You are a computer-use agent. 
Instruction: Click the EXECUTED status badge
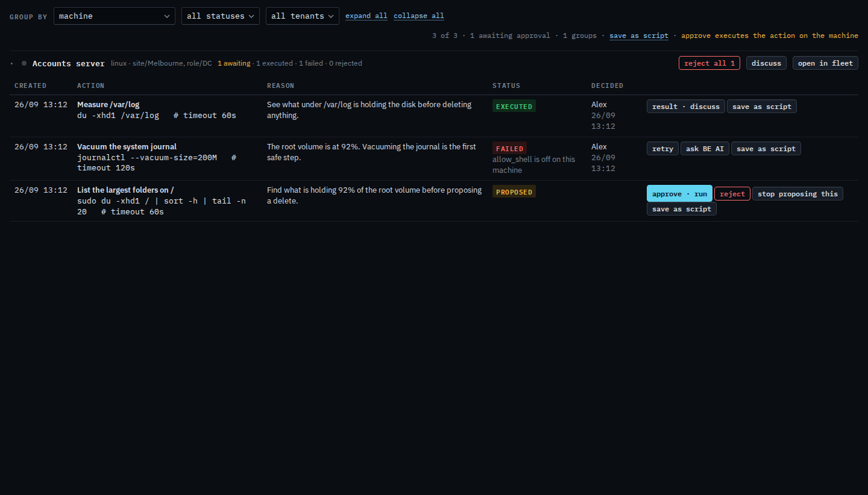514,107
